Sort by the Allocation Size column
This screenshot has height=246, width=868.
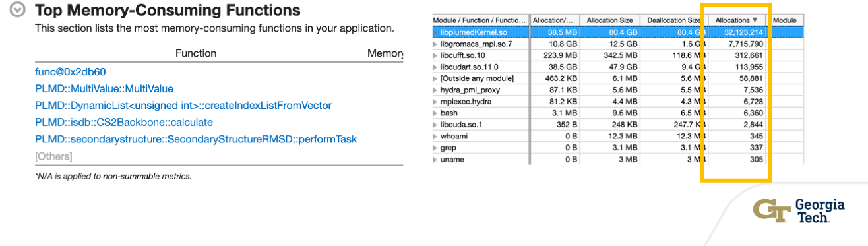coord(609,20)
